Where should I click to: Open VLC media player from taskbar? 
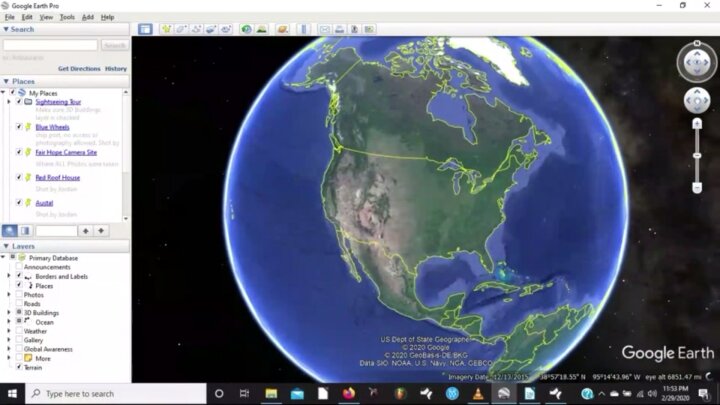click(478, 394)
